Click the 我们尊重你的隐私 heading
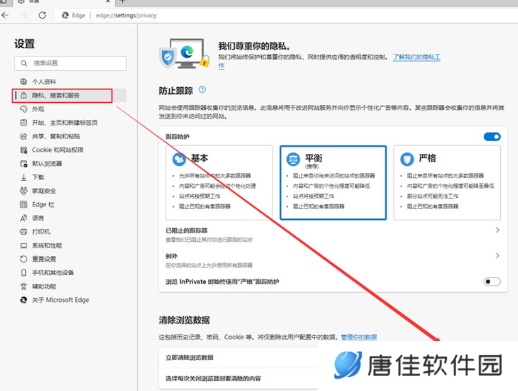 click(254, 46)
